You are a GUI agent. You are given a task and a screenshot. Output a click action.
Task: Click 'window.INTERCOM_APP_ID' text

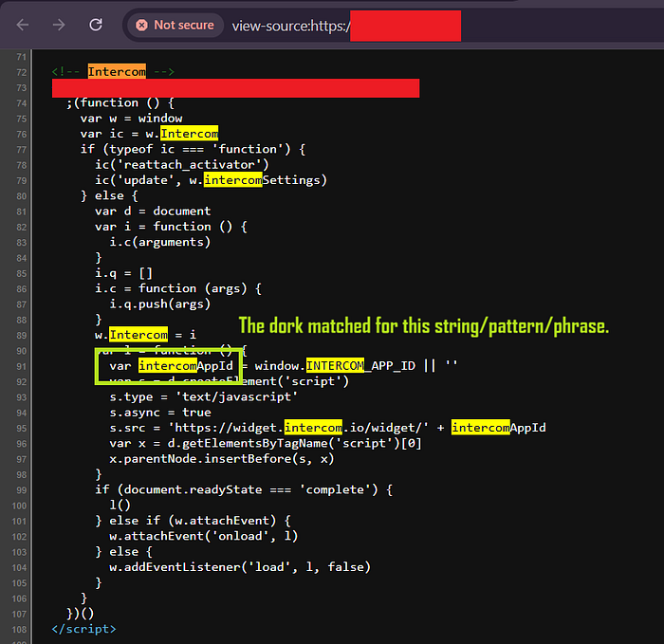[x=335, y=366]
